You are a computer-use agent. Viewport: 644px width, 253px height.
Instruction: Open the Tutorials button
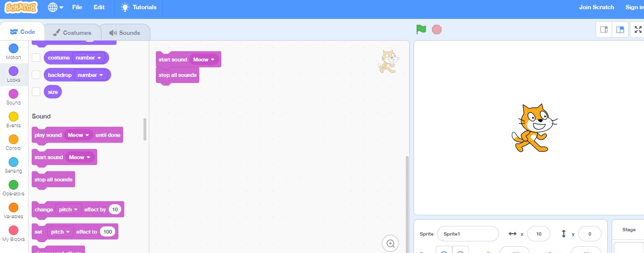tap(139, 7)
